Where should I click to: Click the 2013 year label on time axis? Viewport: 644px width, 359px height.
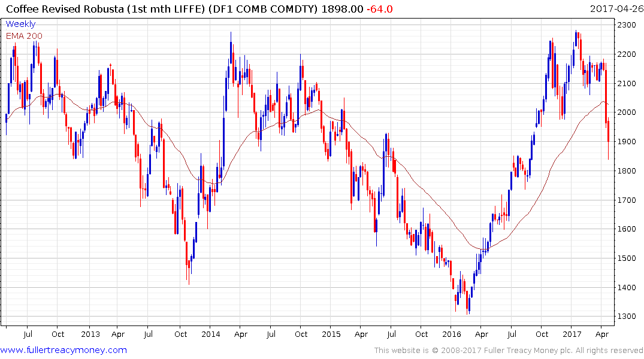tap(90, 334)
